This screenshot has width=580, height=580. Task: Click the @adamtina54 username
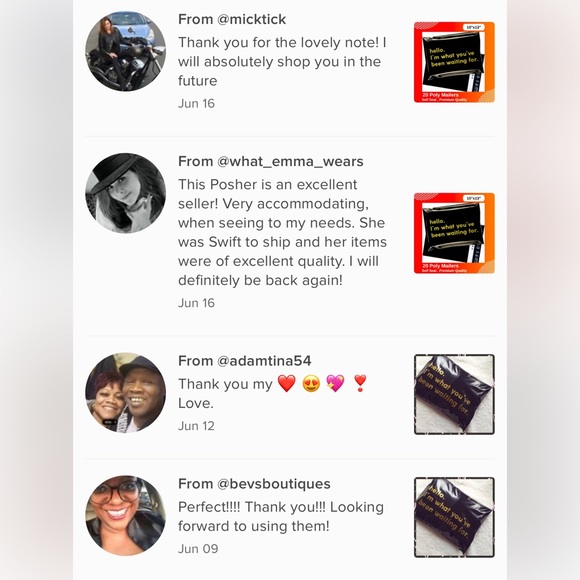click(x=264, y=361)
